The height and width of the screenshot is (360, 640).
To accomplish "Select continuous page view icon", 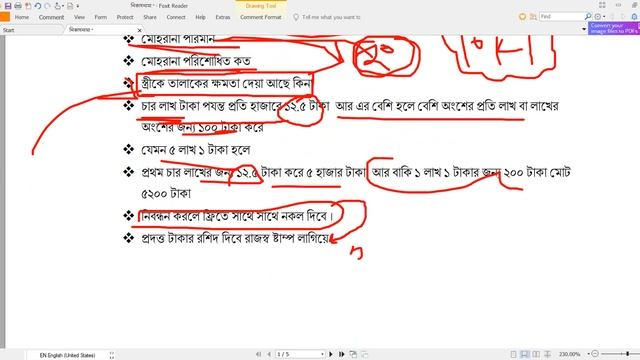I will (524, 354).
